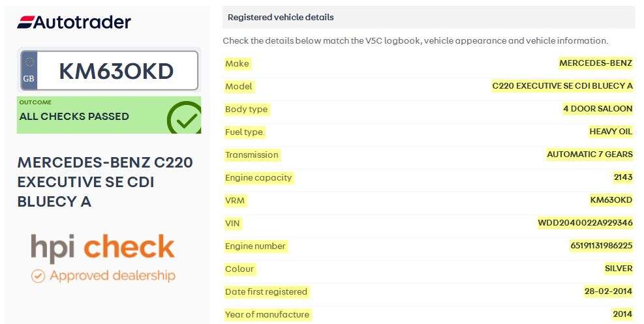Select the Model row label
The width and height of the screenshot is (644, 324).
click(238, 86)
